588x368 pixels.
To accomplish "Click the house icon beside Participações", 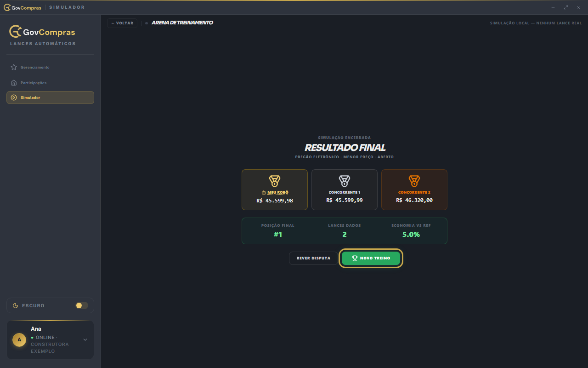I will [x=14, y=83].
